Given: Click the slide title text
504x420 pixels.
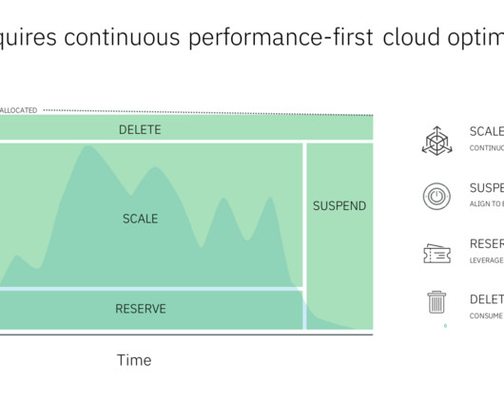Looking at the screenshot, I should click(252, 38).
